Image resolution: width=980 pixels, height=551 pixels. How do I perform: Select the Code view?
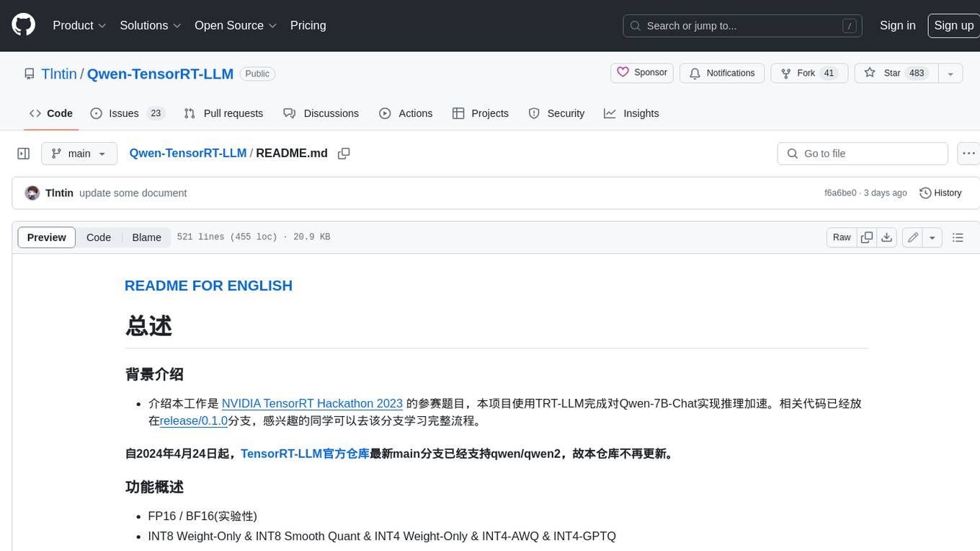[x=99, y=237]
